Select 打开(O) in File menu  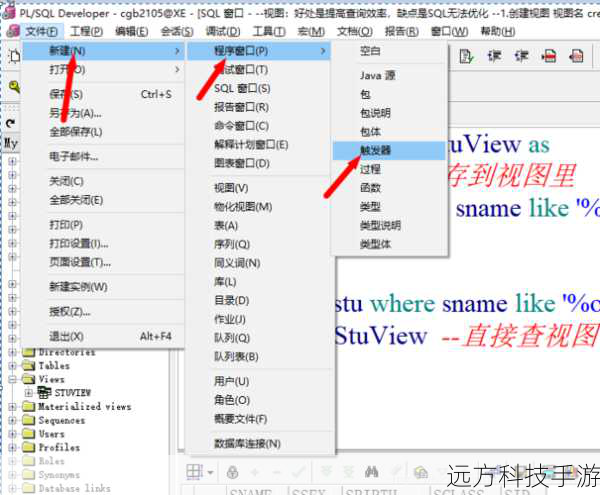(x=103, y=70)
